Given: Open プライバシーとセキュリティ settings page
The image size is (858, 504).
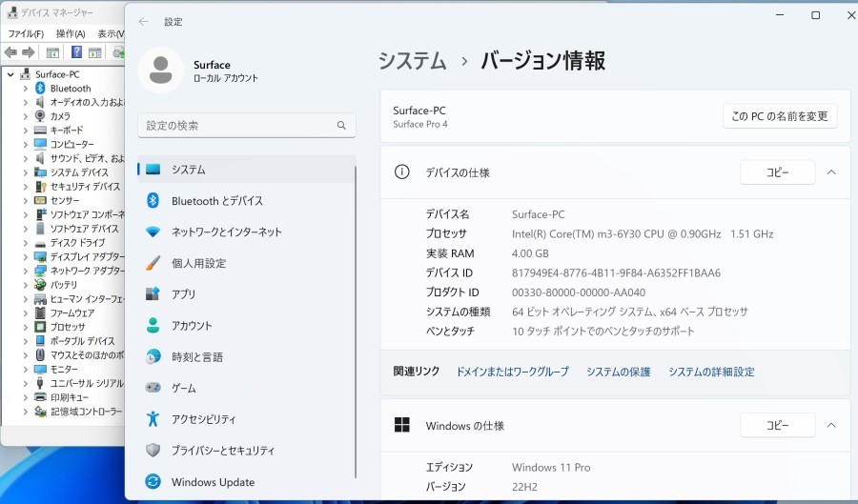Looking at the screenshot, I should [x=246, y=451].
